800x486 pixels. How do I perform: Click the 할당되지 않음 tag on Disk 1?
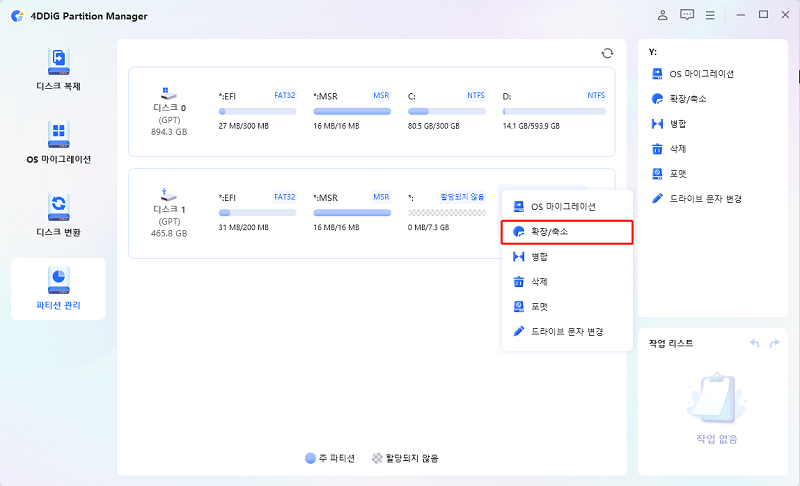[x=462, y=197]
